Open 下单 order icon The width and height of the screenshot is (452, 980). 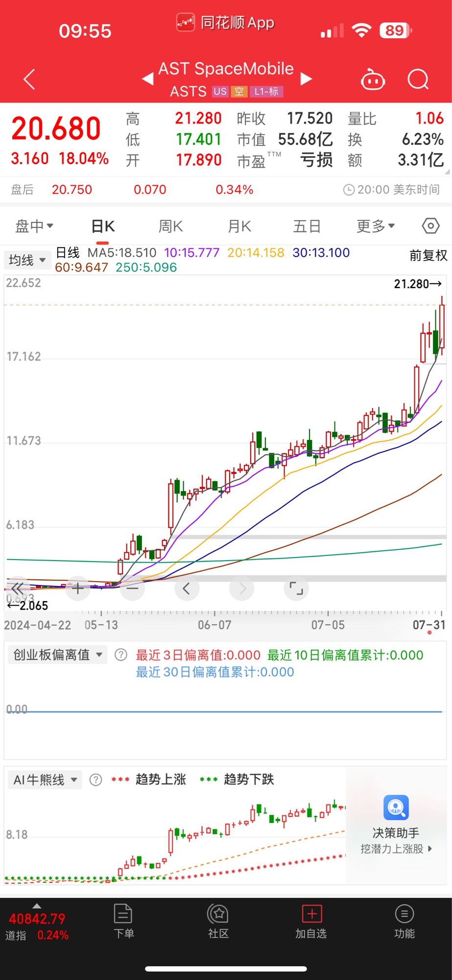point(123,914)
